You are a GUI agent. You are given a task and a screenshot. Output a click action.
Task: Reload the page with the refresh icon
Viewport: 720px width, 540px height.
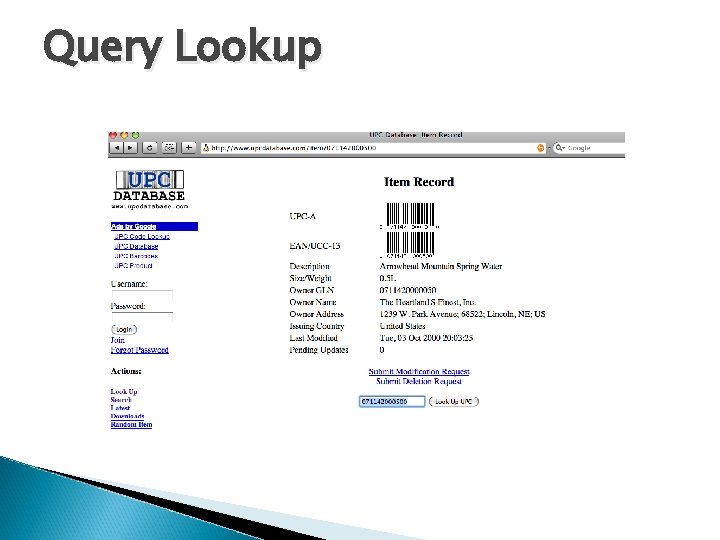click(149, 148)
